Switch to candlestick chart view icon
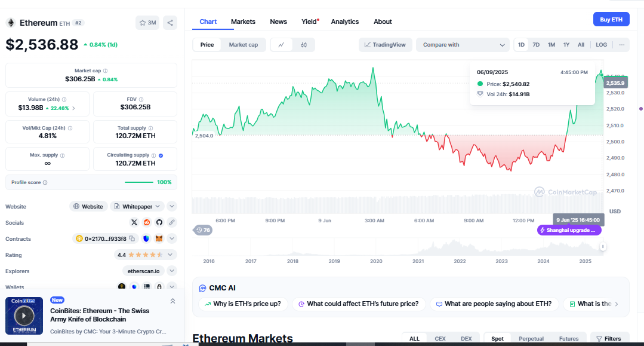The width and height of the screenshot is (644, 346). click(304, 45)
